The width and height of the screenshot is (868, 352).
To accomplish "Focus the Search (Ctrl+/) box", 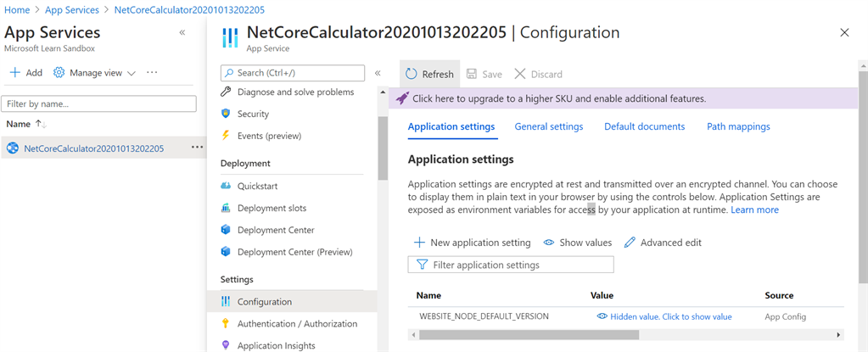I will click(x=293, y=73).
